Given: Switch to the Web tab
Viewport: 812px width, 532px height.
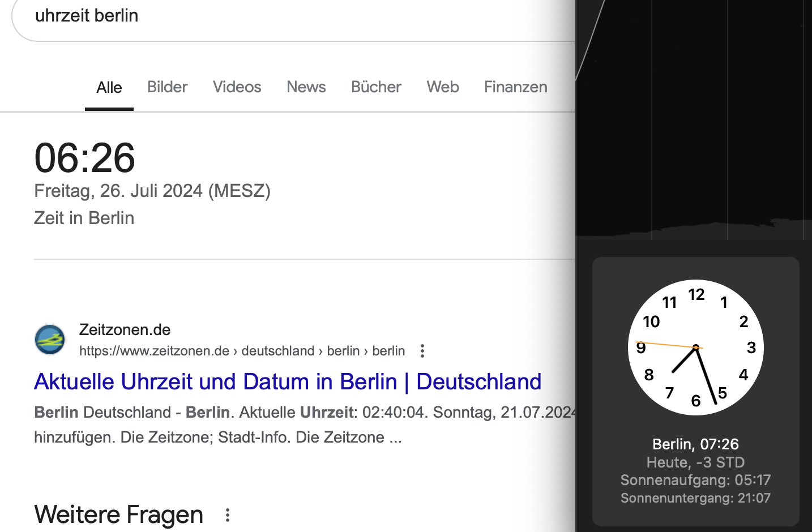Looking at the screenshot, I should (443, 87).
